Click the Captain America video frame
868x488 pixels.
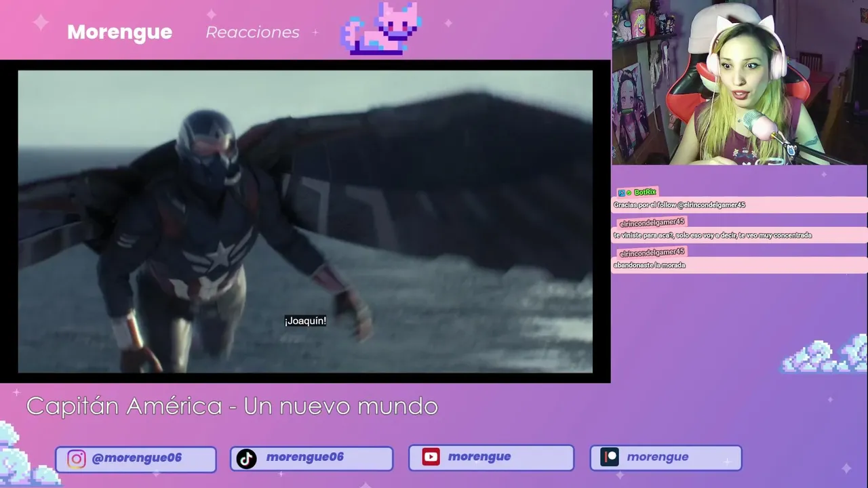305,222
